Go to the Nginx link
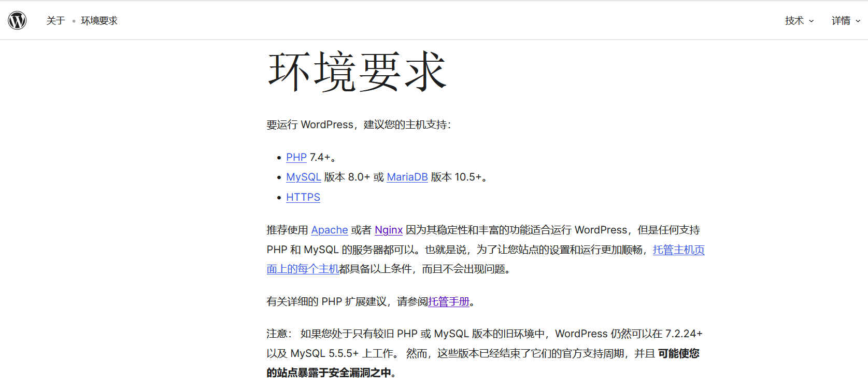 coord(389,230)
